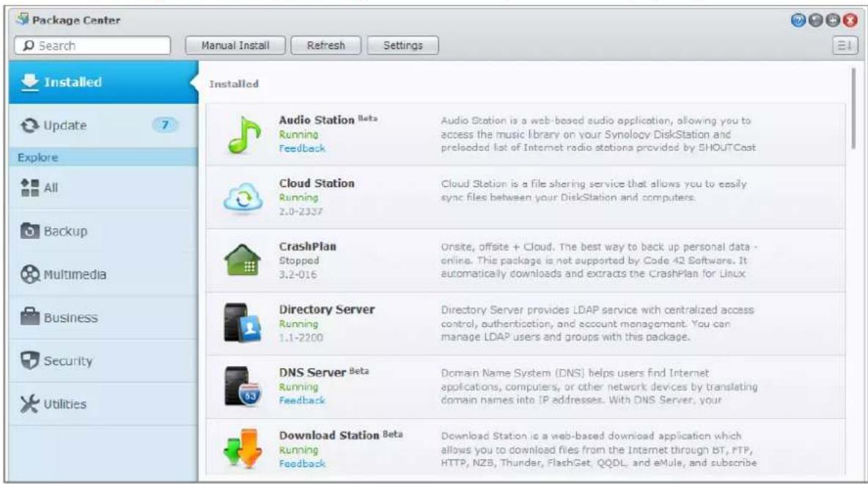This screenshot has width=868, height=484.
Task: Click the list view toggle icon
Action: tap(845, 45)
